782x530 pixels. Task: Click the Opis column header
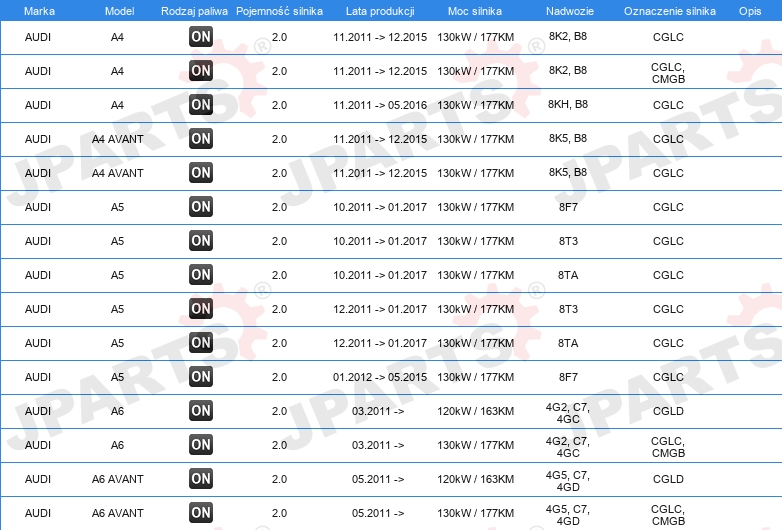tap(750, 11)
